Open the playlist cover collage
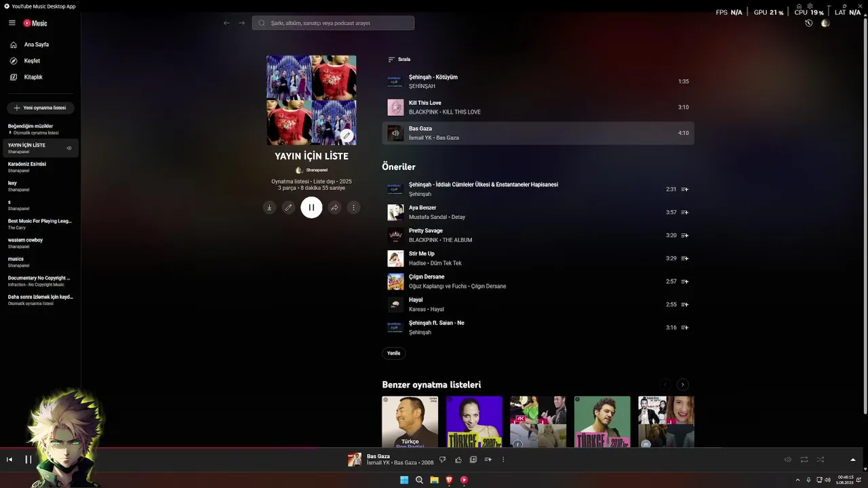 click(311, 100)
